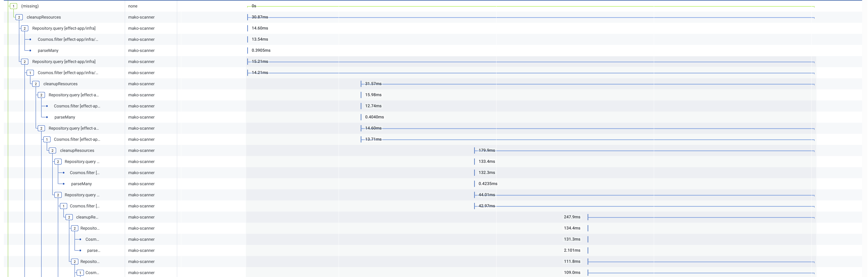Viewport: 868px width, 277px height.
Task: Click the leaf dot beside parseMany showing 0.4040ms
Action: click(x=47, y=117)
